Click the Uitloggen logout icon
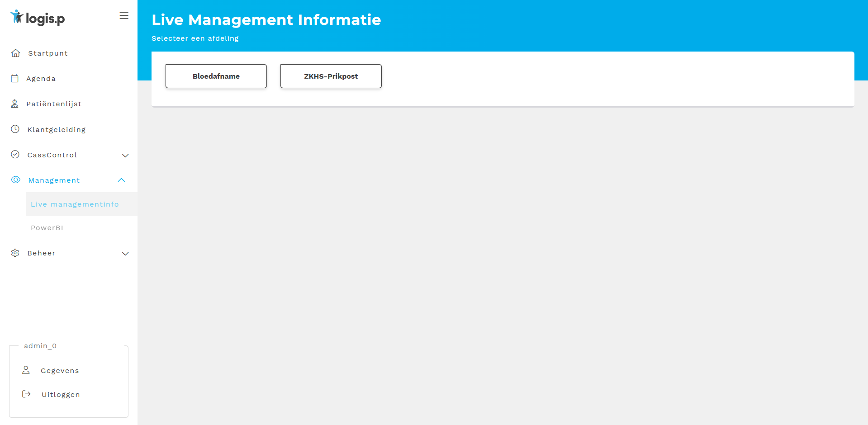 [x=26, y=394]
